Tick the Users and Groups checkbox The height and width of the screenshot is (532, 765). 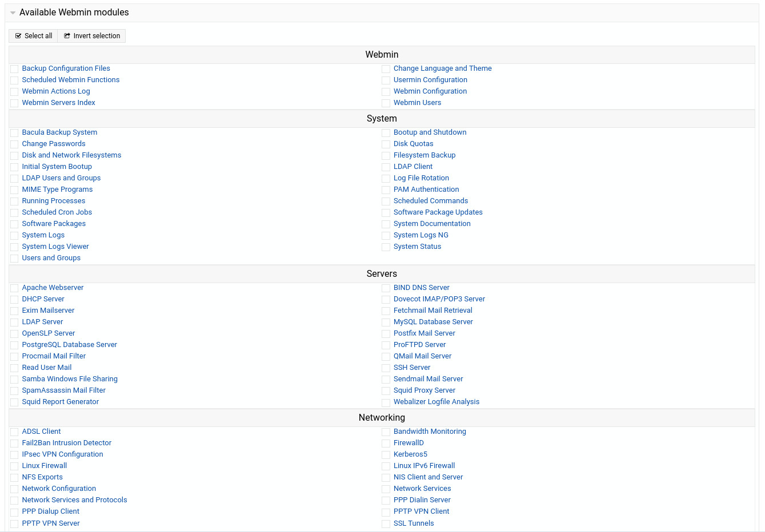(14, 259)
